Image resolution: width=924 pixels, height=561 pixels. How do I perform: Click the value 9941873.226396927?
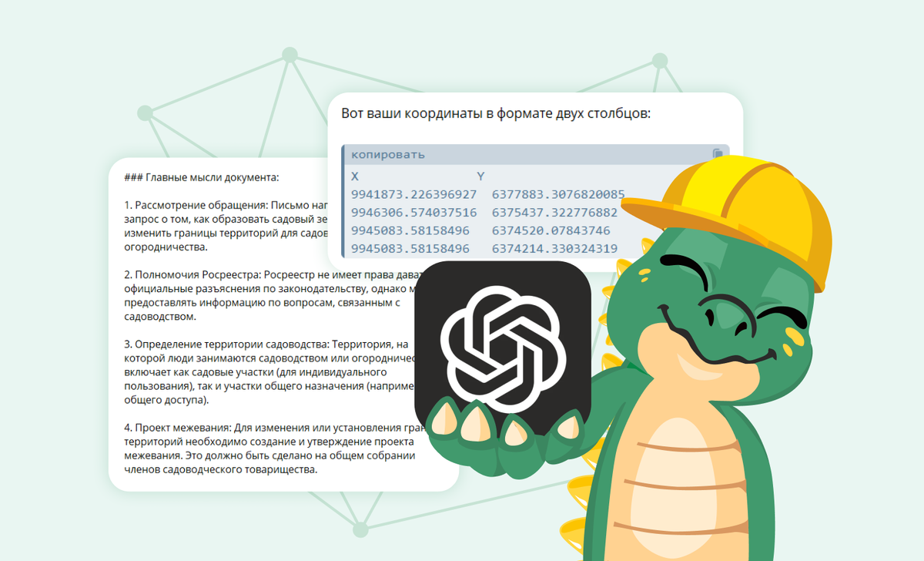[x=413, y=194]
